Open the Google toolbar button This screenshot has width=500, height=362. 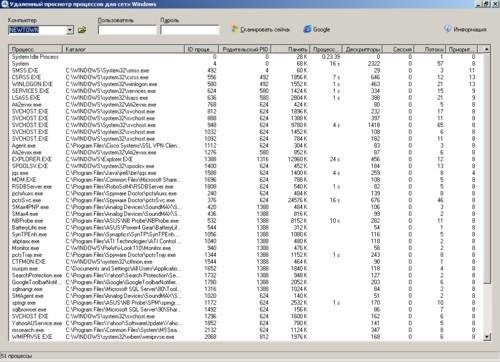tap(317, 29)
